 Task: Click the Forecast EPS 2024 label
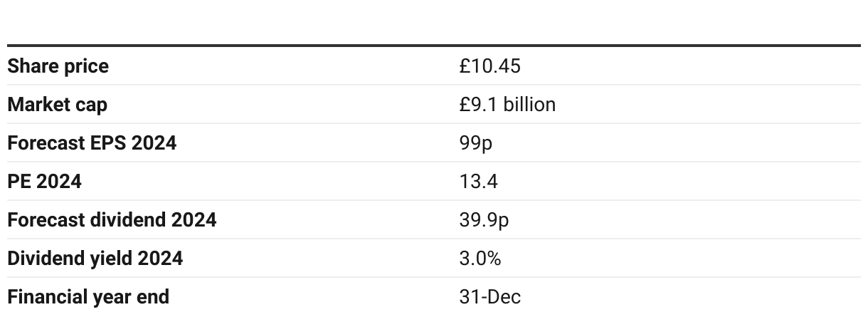click(x=92, y=143)
